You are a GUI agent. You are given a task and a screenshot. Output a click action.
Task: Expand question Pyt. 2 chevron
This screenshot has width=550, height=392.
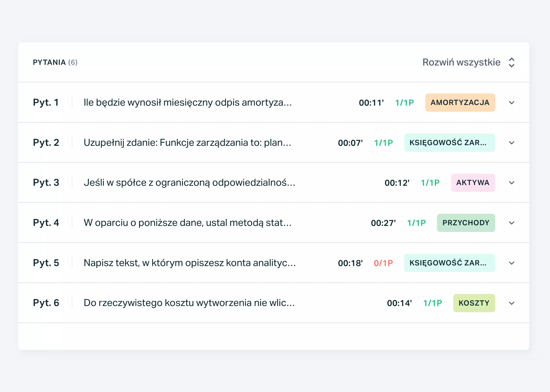pos(511,143)
